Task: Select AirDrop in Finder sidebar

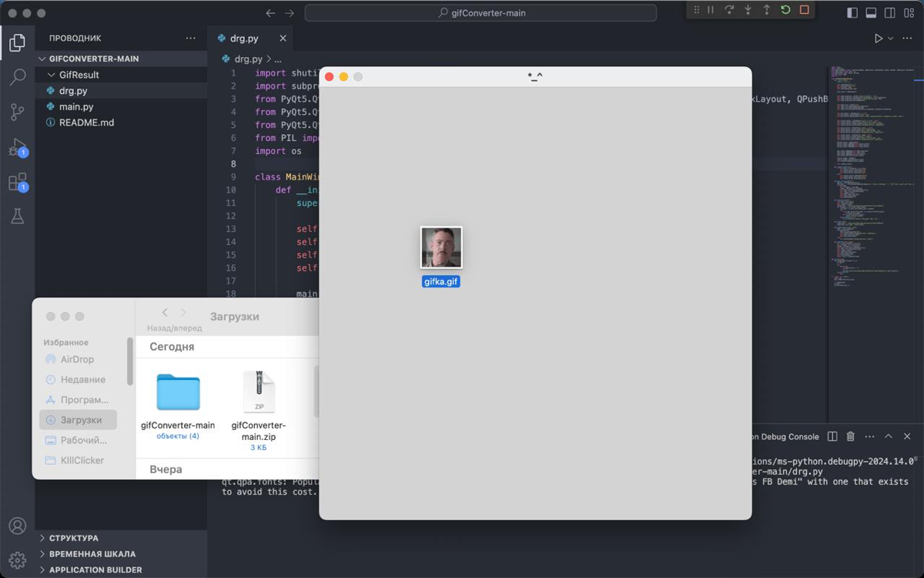Action: click(77, 359)
